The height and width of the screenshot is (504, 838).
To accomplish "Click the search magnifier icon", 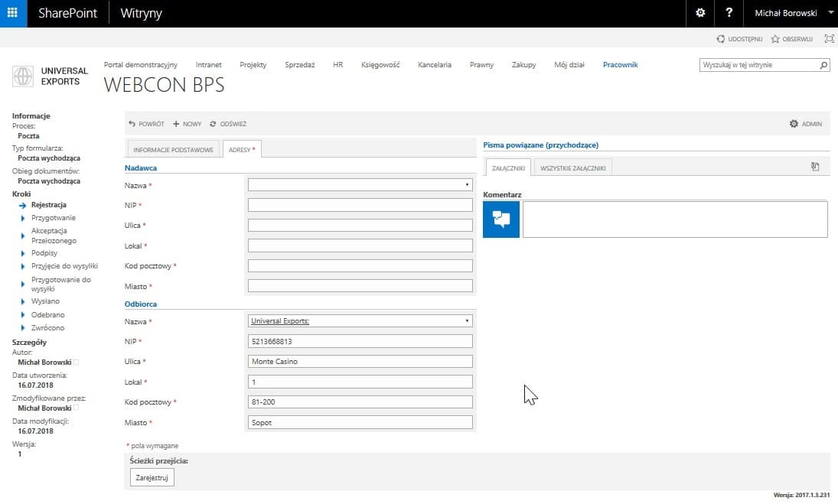I will [823, 65].
